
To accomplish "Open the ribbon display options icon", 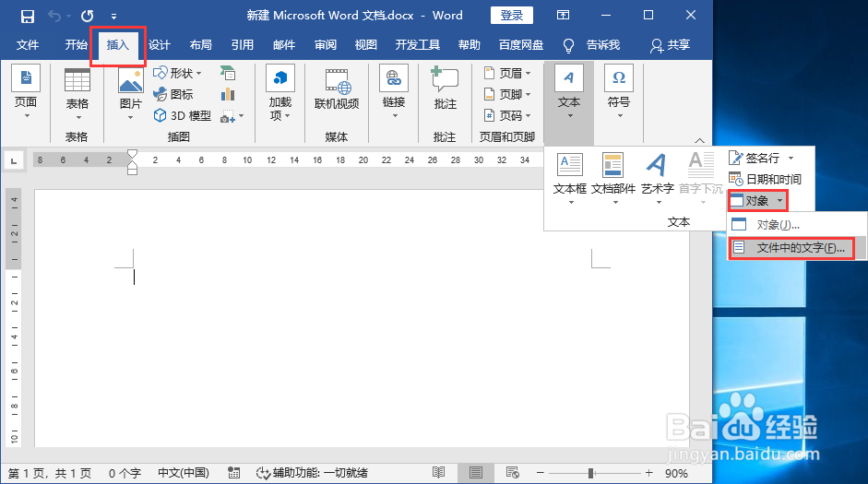I will click(x=563, y=16).
